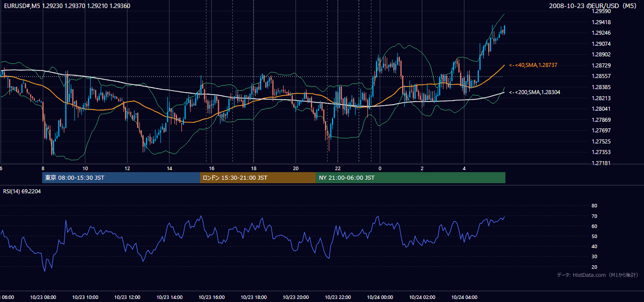Click RSI scale label 40
The height and width of the screenshot is (302, 644).
pos(594,247)
